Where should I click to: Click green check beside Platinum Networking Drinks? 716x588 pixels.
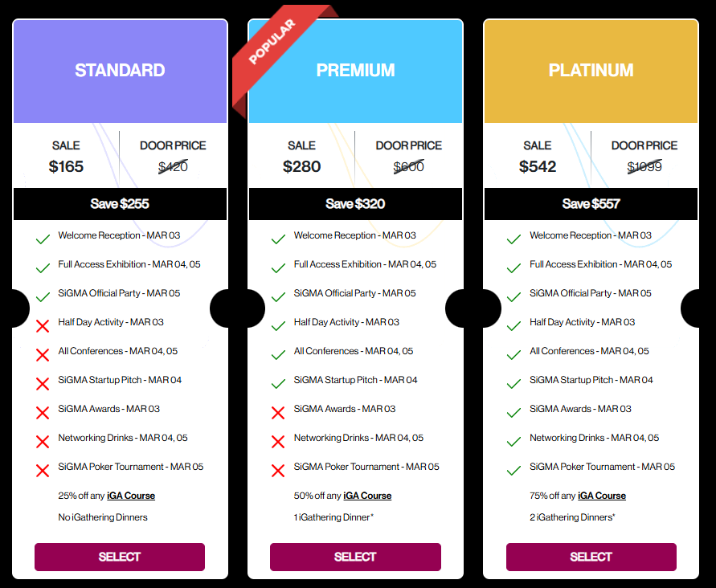pos(514,441)
